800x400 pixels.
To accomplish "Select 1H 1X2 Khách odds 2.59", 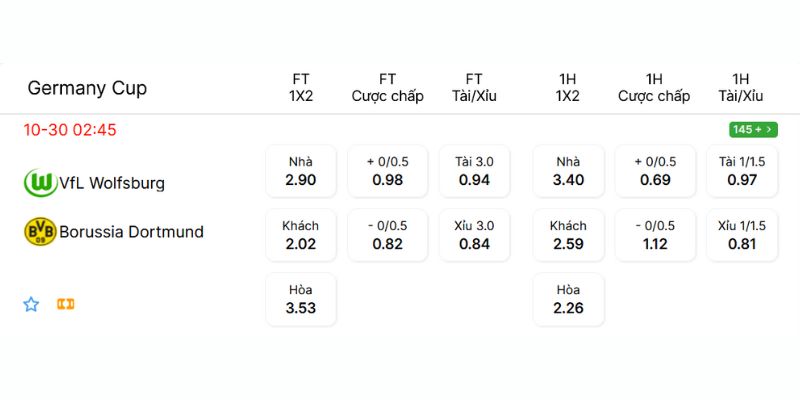I will [x=568, y=235].
